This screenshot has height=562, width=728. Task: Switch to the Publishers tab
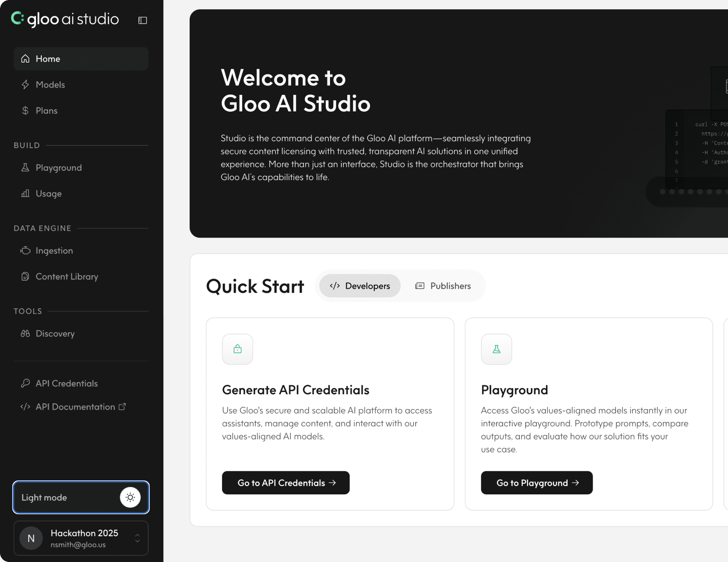click(x=443, y=286)
